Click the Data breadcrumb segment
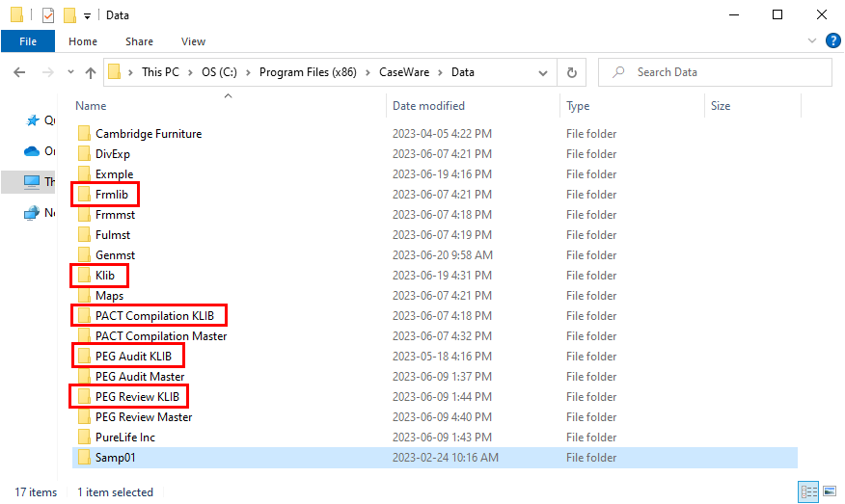The height and width of the screenshot is (504, 845). (x=463, y=72)
